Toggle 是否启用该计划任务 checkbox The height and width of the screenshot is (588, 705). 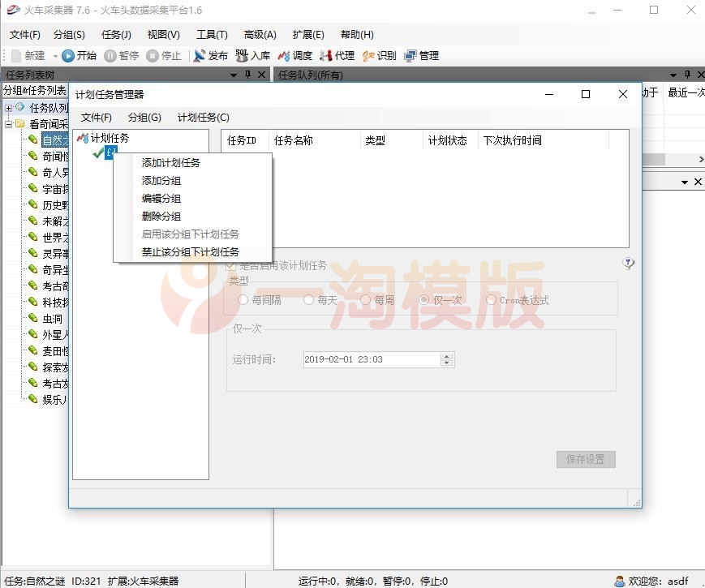point(230,266)
